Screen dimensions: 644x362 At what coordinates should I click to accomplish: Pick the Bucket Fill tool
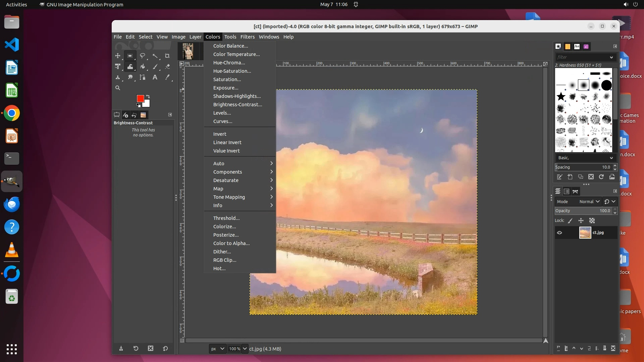[143, 66]
